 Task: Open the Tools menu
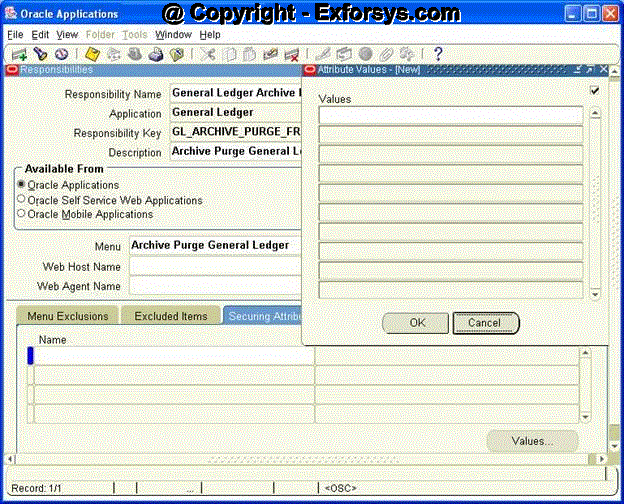(134, 34)
